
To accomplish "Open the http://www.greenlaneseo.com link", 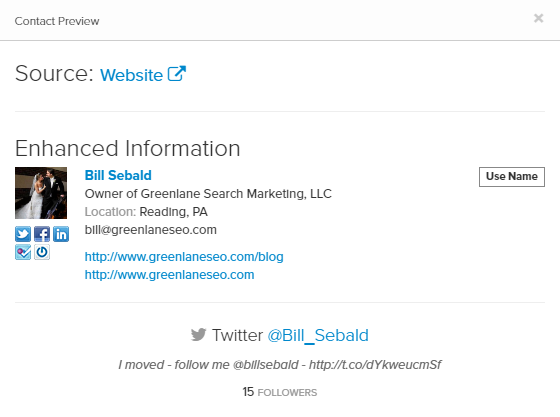I will (x=169, y=275).
